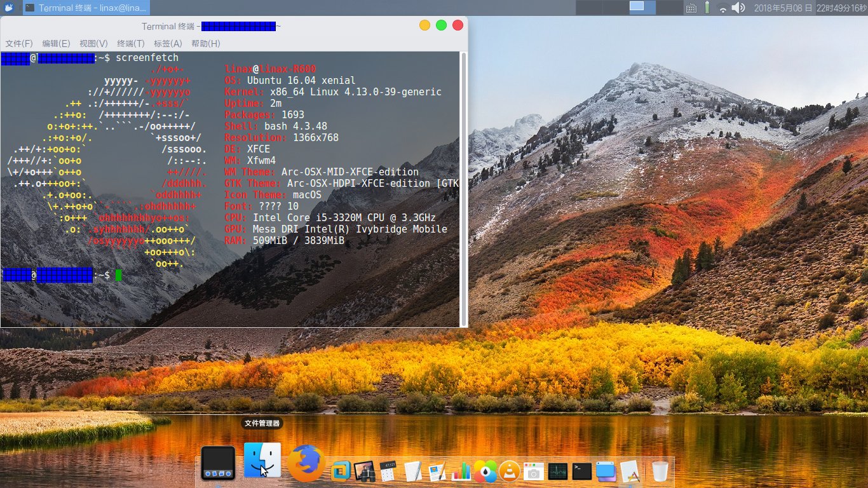Click the 'RAM: 509MiB / 3839MiB' line
The image size is (868, 488).
tap(285, 241)
